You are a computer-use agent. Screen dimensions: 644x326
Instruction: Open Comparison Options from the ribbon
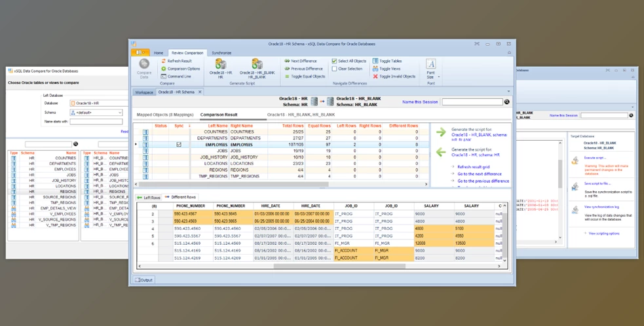[x=180, y=69]
